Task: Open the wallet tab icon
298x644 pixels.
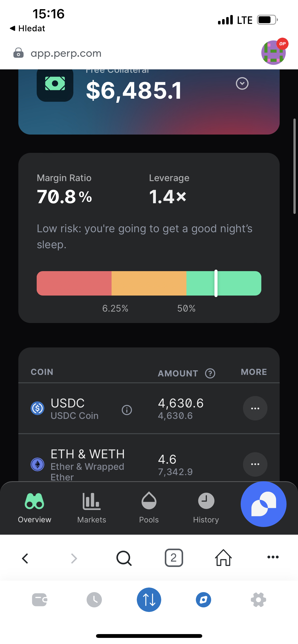Action: [39, 600]
